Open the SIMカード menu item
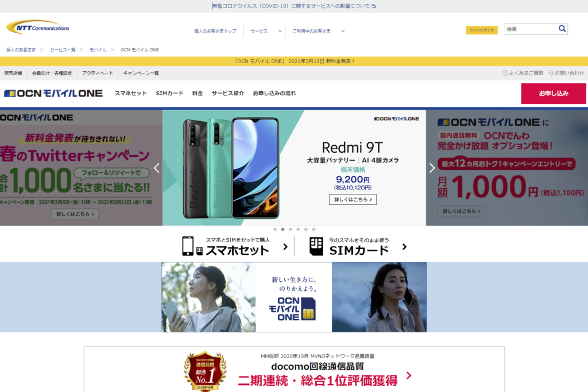588x392 pixels. click(x=169, y=94)
